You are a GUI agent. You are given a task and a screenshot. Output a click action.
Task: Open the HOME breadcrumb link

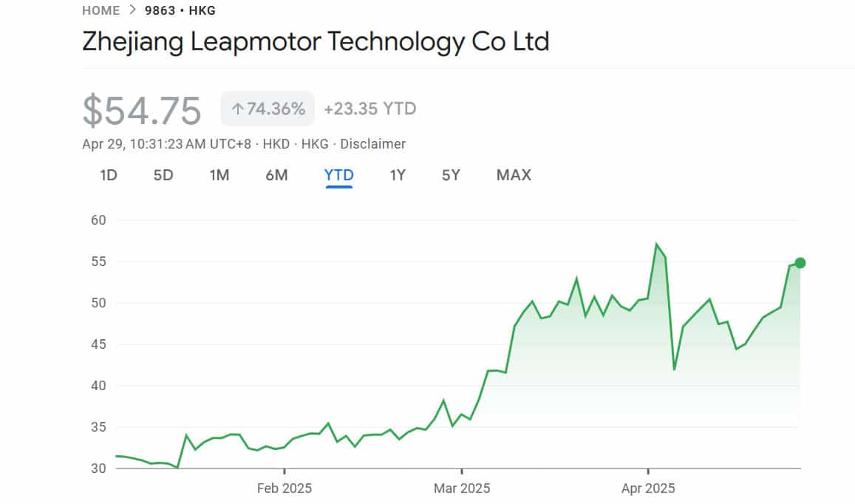101,10
